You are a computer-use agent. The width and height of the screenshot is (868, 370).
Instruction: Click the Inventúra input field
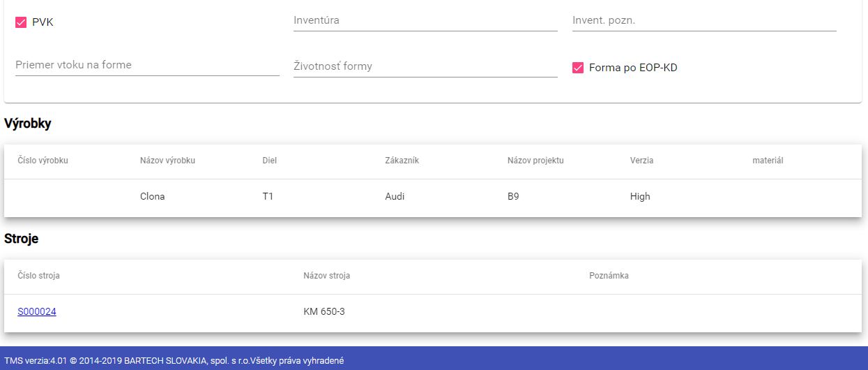coord(425,20)
